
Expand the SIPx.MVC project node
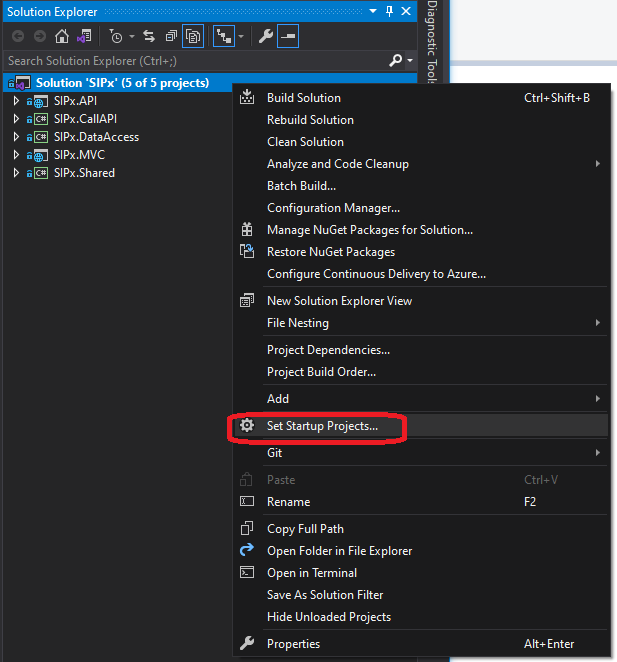pyautogui.click(x=16, y=155)
